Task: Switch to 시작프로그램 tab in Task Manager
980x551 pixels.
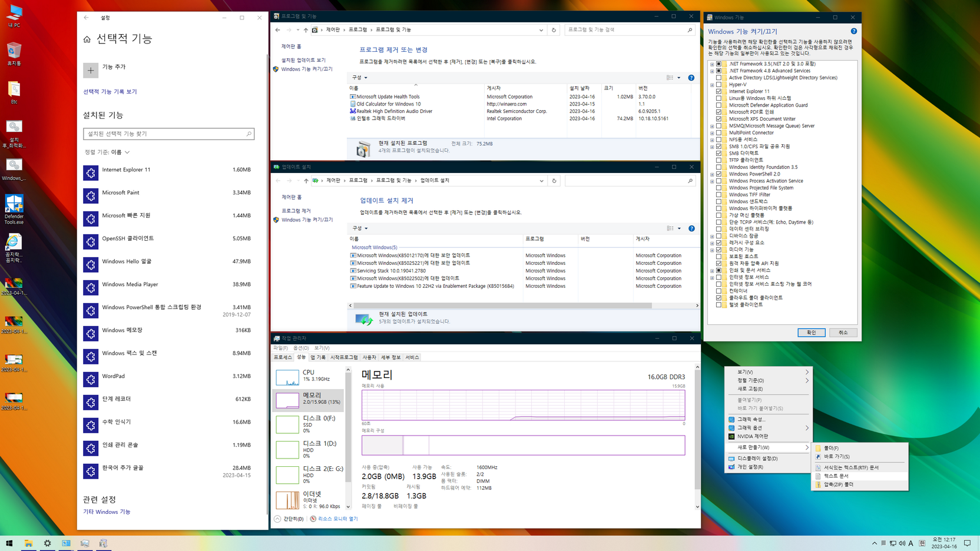Action: (344, 357)
